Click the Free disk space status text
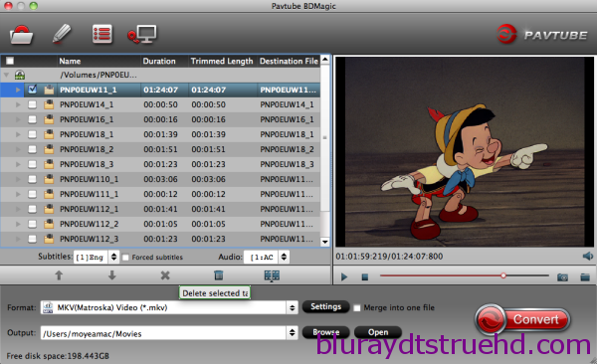Screen dimensions: 597x364 tap(58, 356)
